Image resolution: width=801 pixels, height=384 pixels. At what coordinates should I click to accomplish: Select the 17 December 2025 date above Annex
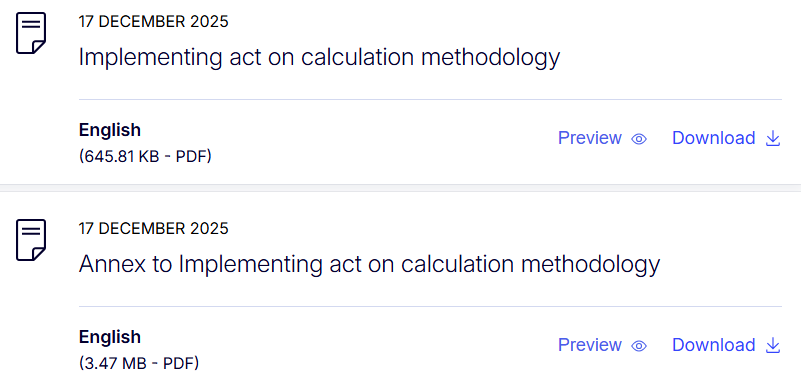[x=154, y=228]
